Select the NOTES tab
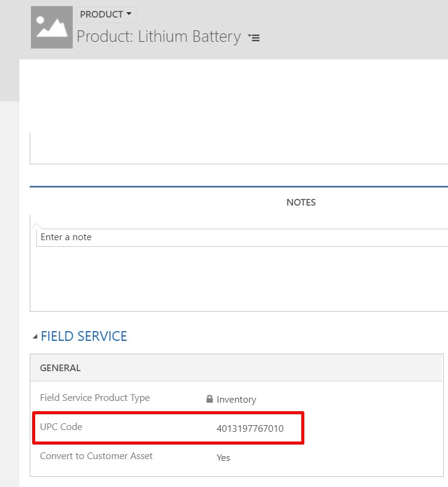This screenshot has width=448, height=487. click(301, 203)
